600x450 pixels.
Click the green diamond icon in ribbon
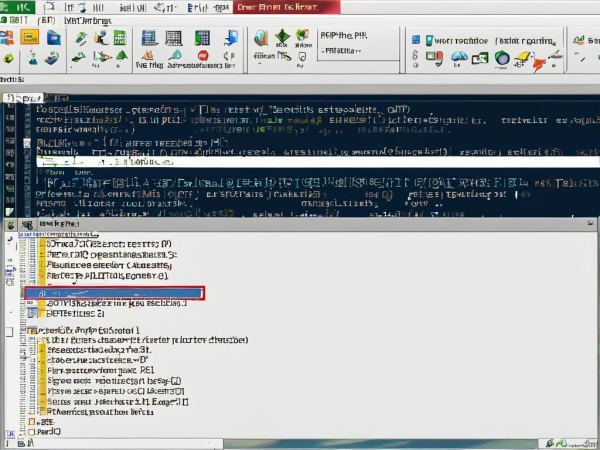point(282,36)
